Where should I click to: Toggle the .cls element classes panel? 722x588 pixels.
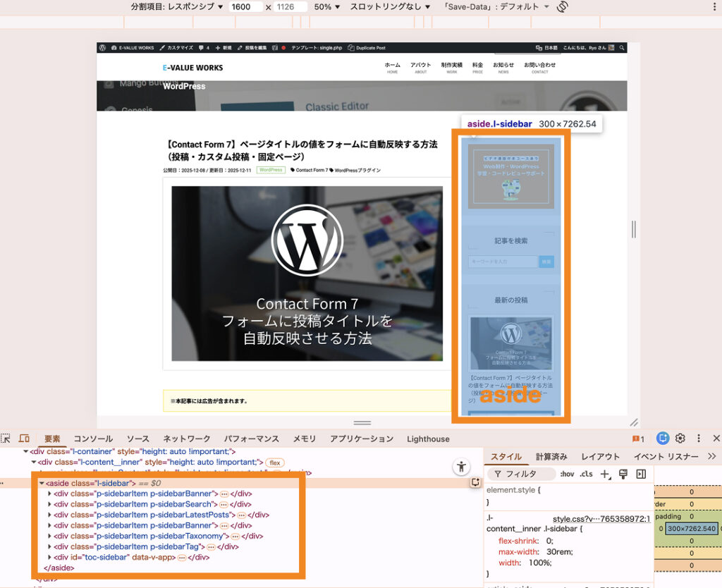[x=586, y=474]
